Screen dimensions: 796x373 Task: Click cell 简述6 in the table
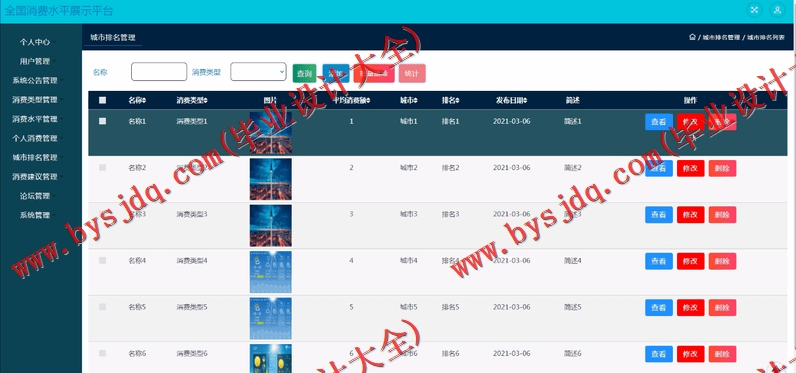573,354
